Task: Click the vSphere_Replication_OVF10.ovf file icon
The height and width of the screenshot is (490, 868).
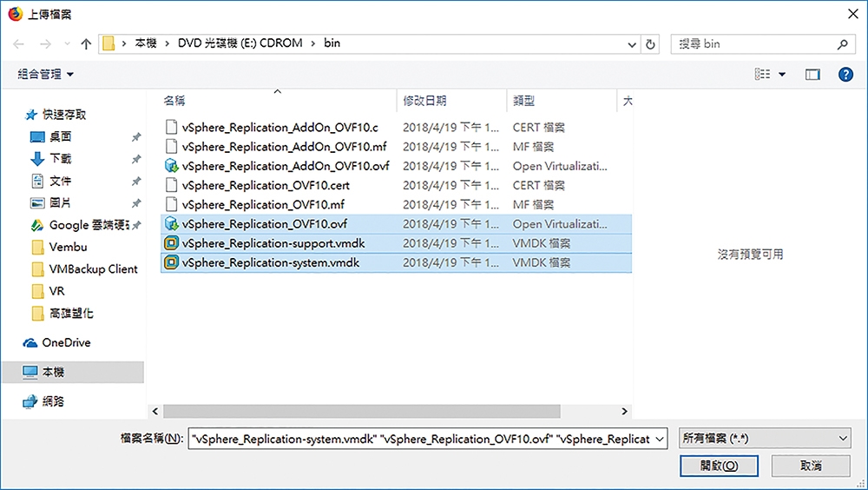Action: click(172, 224)
